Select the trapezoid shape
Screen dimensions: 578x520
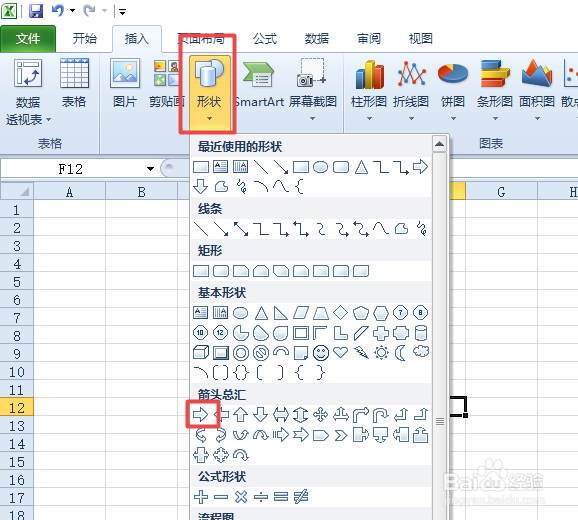(321, 313)
